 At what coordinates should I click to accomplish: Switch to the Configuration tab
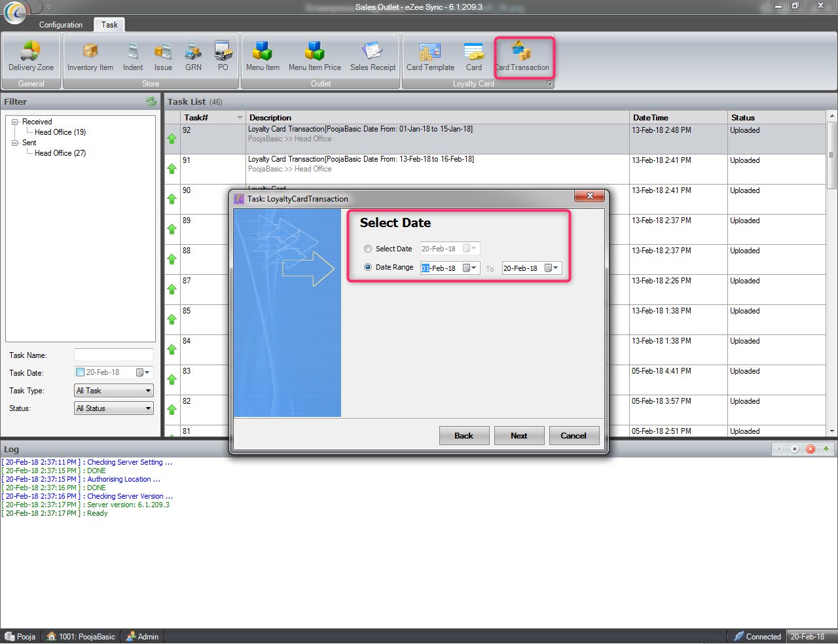pyautogui.click(x=61, y=25)
